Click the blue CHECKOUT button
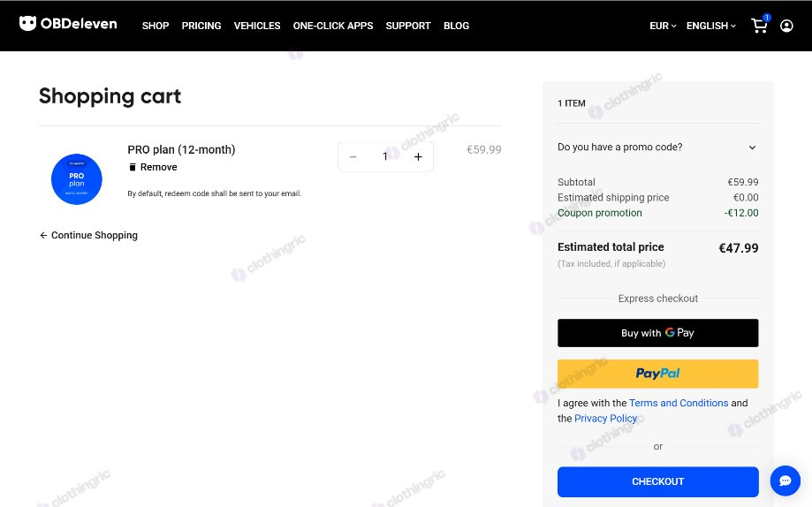This screenshot has width=812, height=507. tap(657, 481)
